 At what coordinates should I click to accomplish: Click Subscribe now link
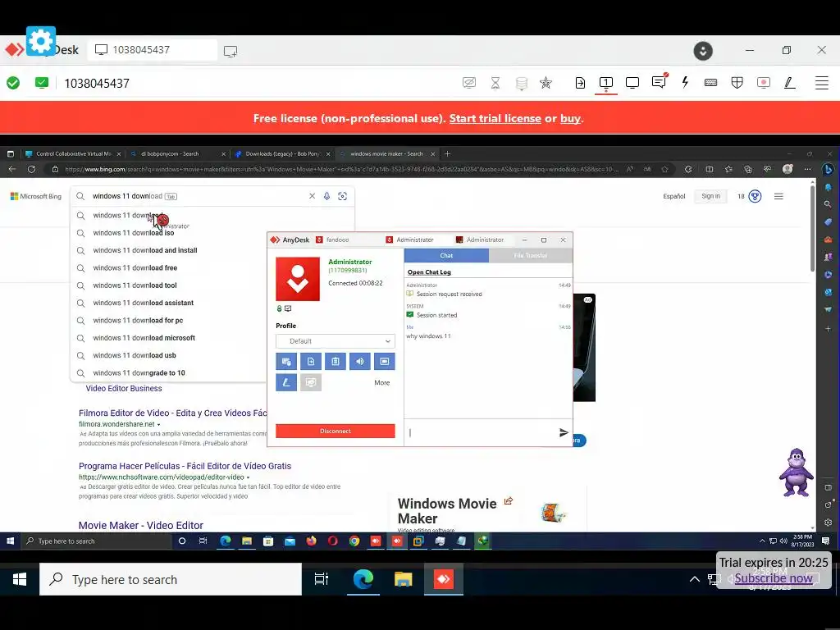[x=773, y=578]
